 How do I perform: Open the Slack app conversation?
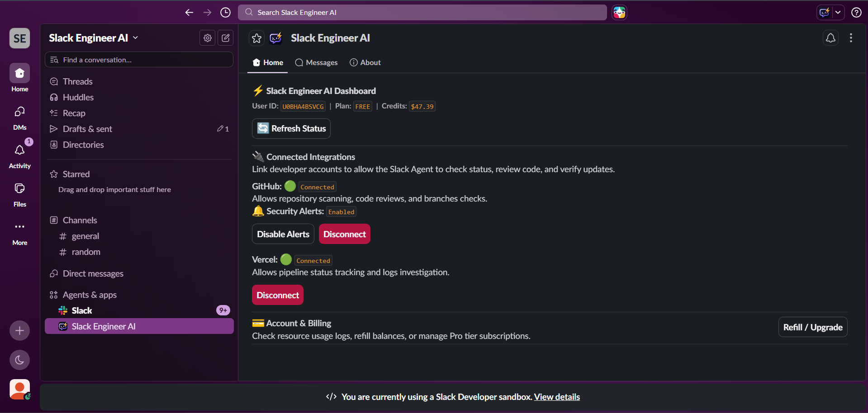pos(139,310)
